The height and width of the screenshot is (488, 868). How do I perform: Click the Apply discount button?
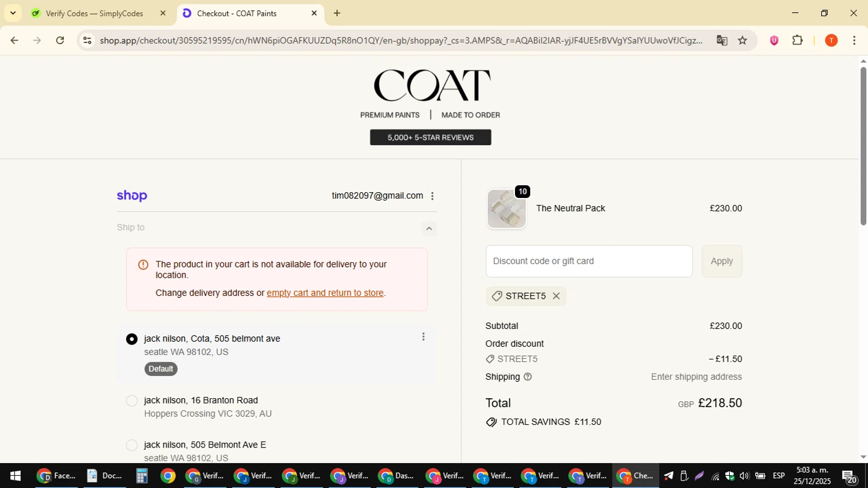[722, 261]
